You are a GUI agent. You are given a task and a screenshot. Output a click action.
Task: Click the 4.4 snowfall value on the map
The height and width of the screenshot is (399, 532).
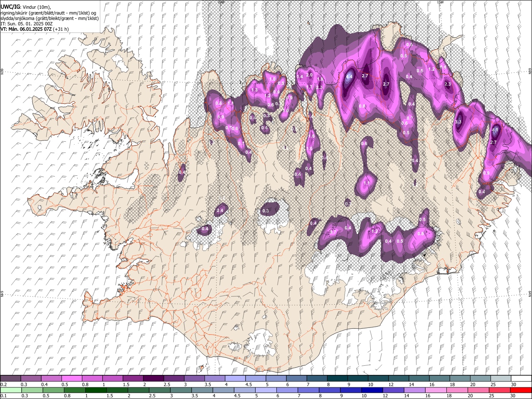point(349,76)
